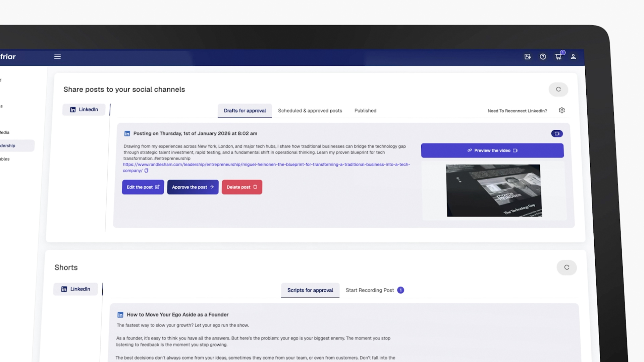Refresh the social channels posts section

[558, 89]
